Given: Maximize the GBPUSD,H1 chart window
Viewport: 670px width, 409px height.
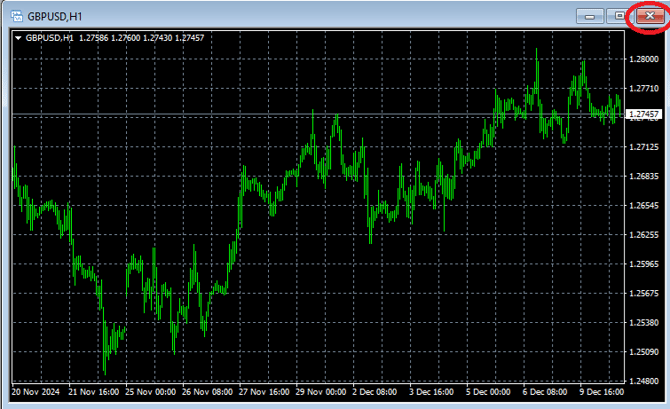Looking at the screenshot, I should [620, 16].
